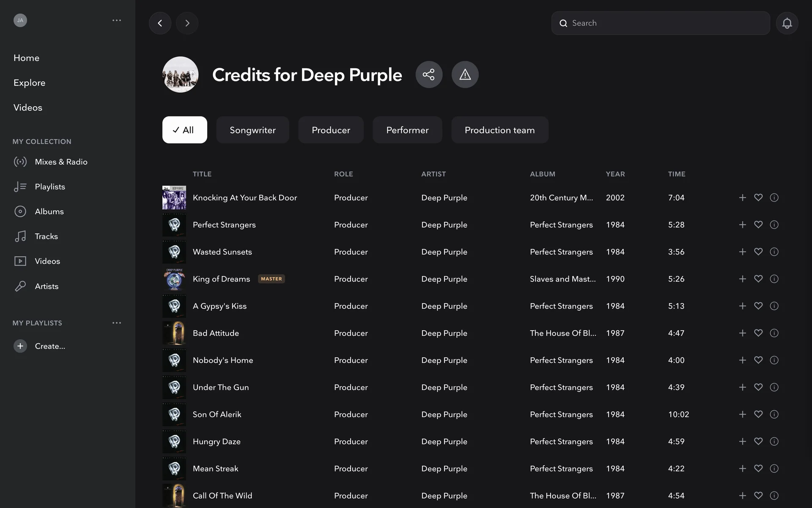The width and height of the screenshot is (812, 508).
Task: Click the share icon beside Credits title
Action: tap(429, 75)
